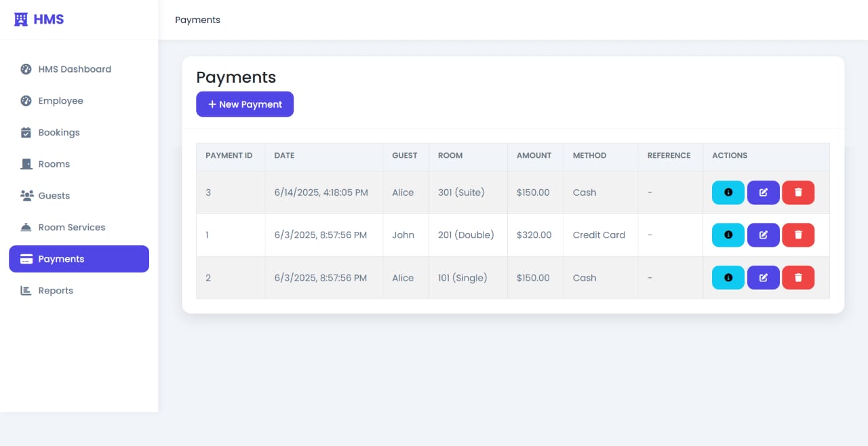
Task: Click the Guest column header
Action: pyautogui.click(x=405, y=155)
